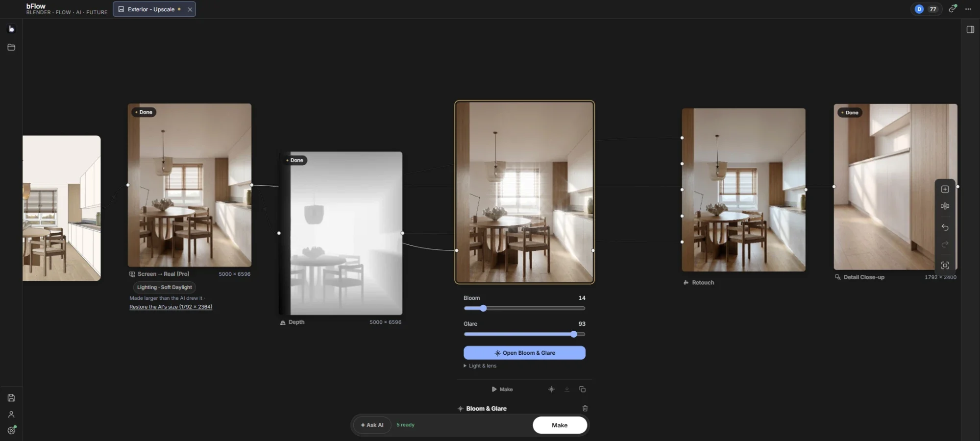Click the small Make play button under the sliders
The image size is (980, 441).
point(502,389)
